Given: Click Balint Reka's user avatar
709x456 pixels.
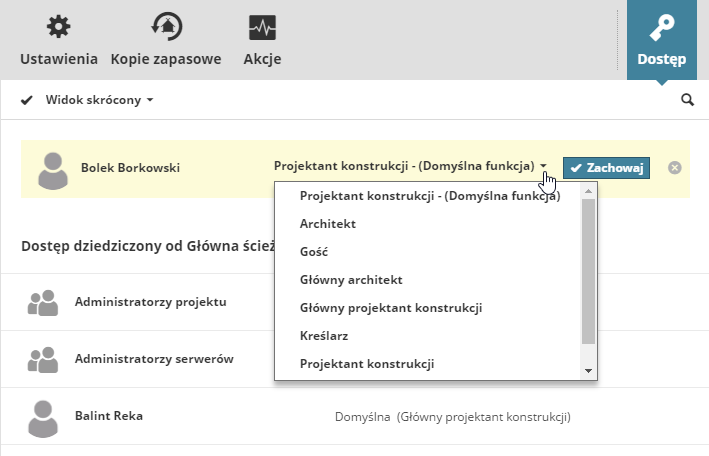Looking at the screenshot, I should [x=43, y=417].
